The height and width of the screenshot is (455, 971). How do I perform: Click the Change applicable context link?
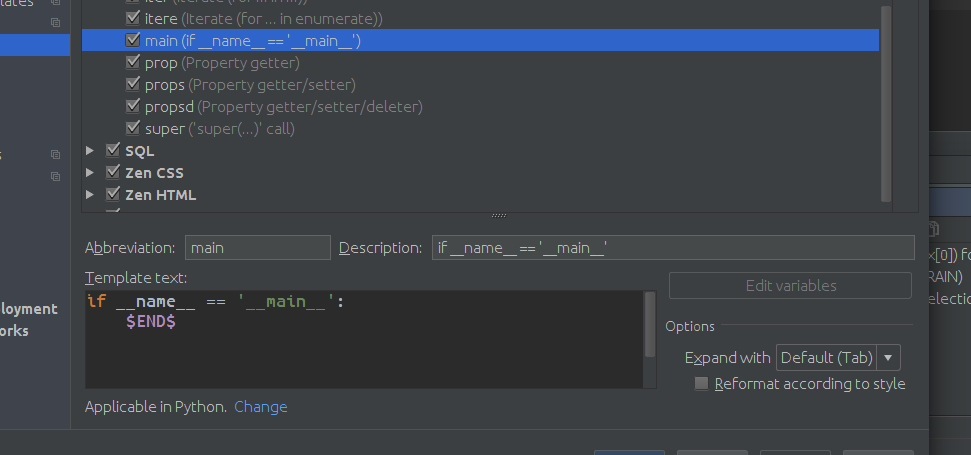261,407
